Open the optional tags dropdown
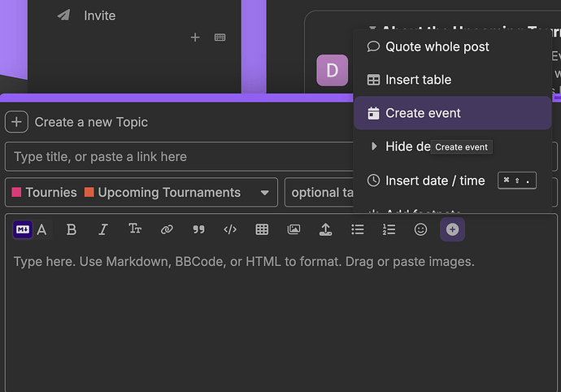This screenshot has width=561, height=392. (317, 193)
